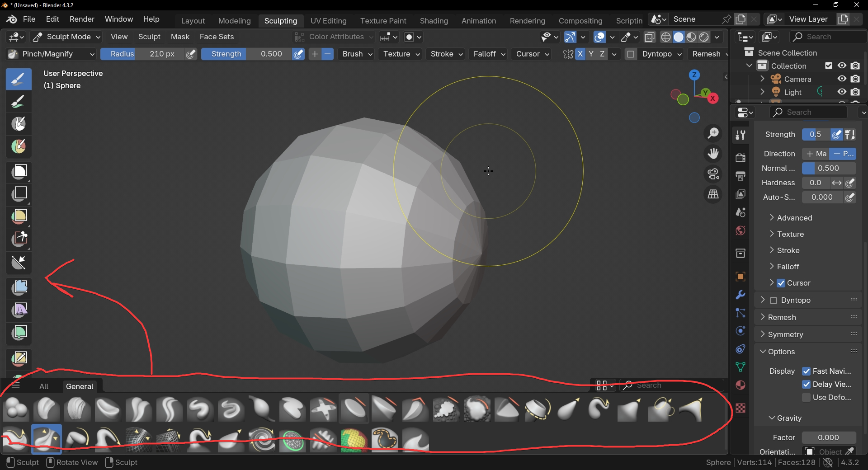Expand the Advanced brush settings section

point(794,218)
